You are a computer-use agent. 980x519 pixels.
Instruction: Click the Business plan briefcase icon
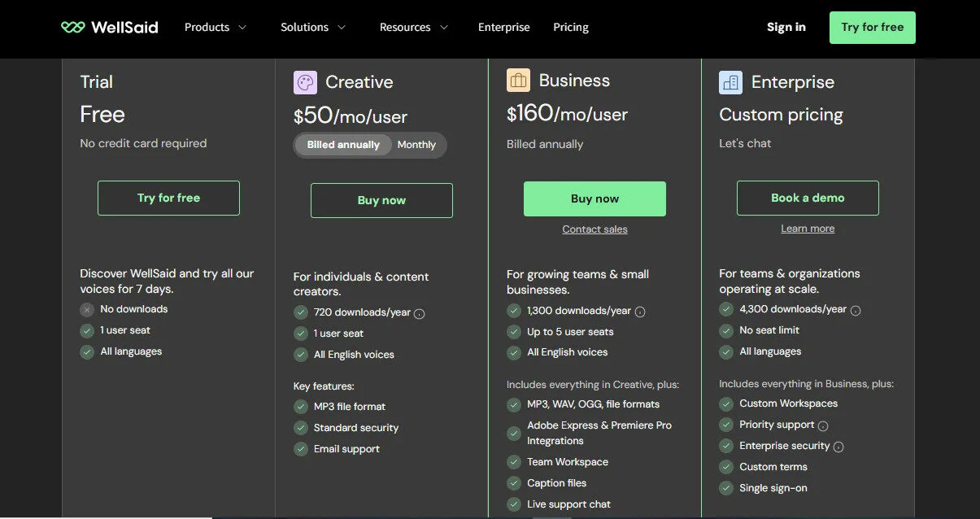518,81
